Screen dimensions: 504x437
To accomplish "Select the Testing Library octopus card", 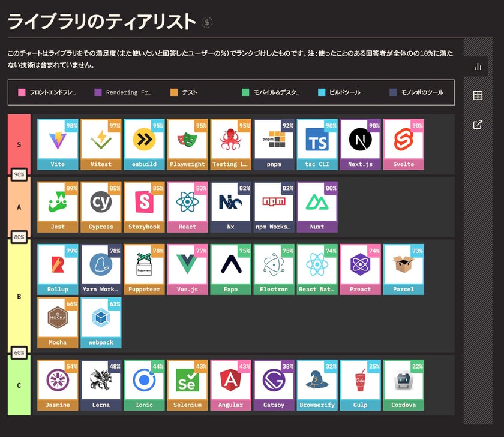I will click(230, 144).
